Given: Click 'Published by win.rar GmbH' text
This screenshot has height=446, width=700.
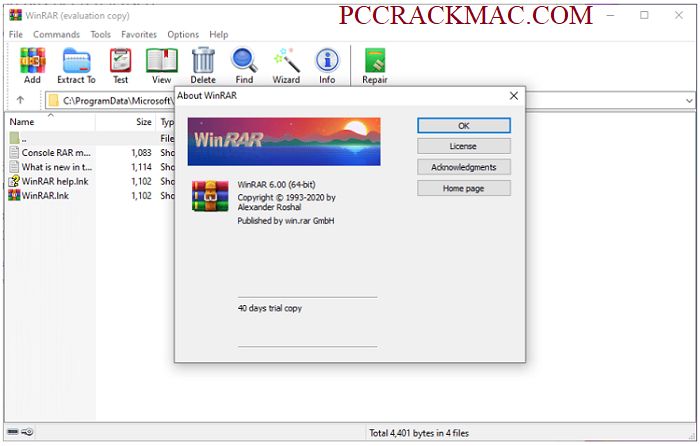Looking at the screenshot, I should coord(286,221).
